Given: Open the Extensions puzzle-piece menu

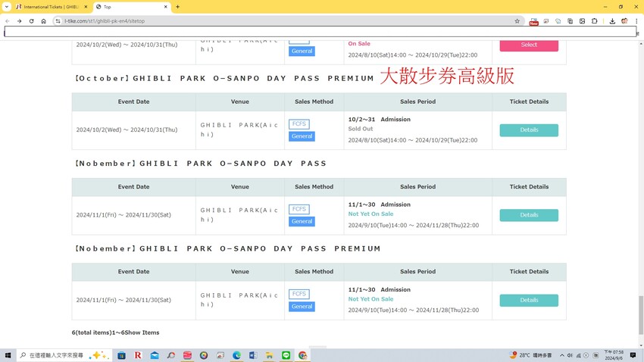Looking at the screenshot, I should click(594, 21).
